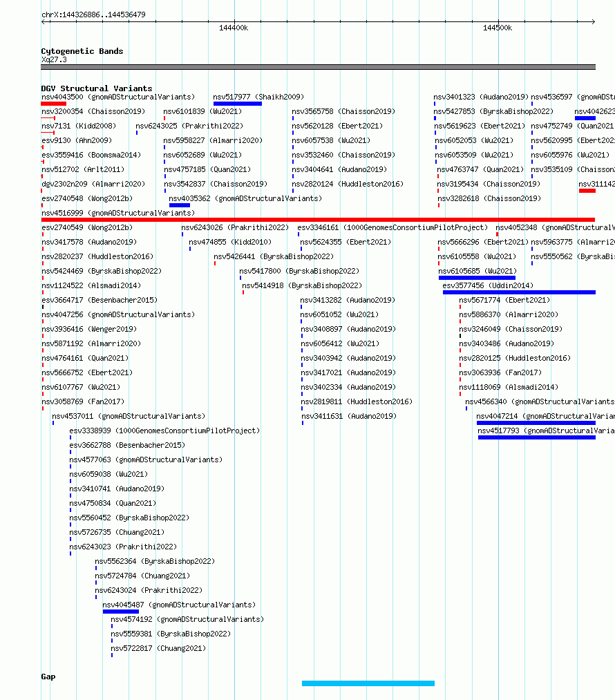Select nsv4517793 gnomAD variant label

[x=547, y=431]
